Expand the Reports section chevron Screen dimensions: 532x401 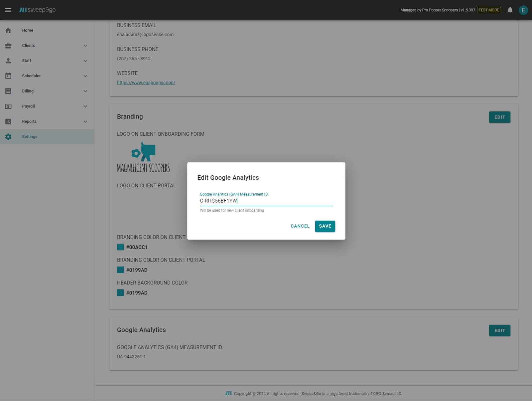[x=85, y=121]
